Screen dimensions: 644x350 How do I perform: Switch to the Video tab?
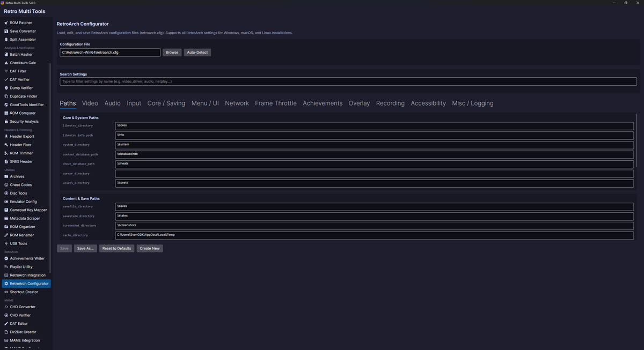90,103
